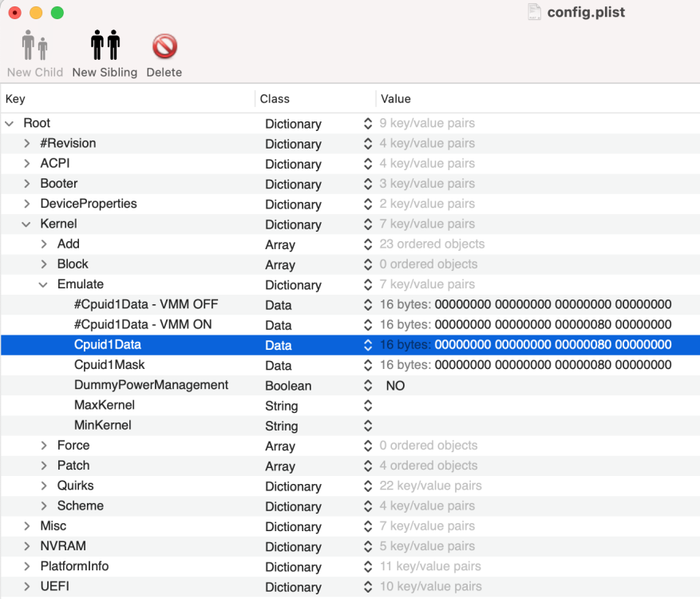Open class stepper for PlatformInfo row

pos(368,566)
